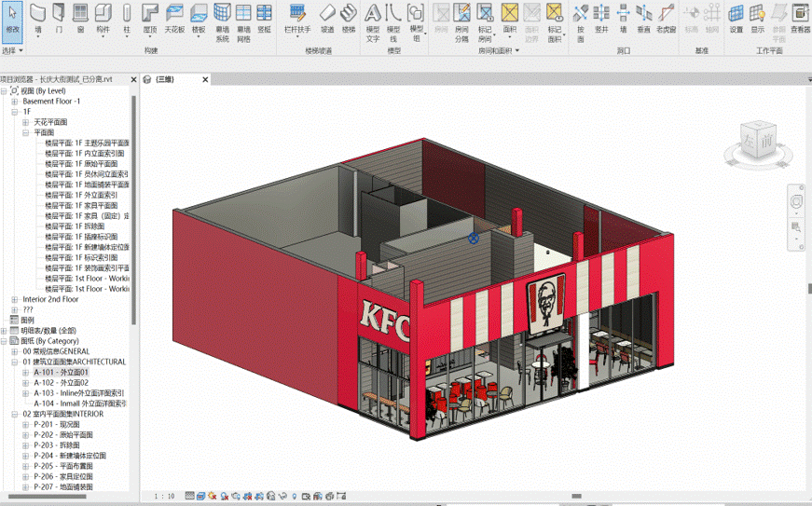The width and height of the screenshot is (812, 506).
Task: Switch to the (三维) 3D view tab
Action: pyautogui.click(x=163, y=80)
